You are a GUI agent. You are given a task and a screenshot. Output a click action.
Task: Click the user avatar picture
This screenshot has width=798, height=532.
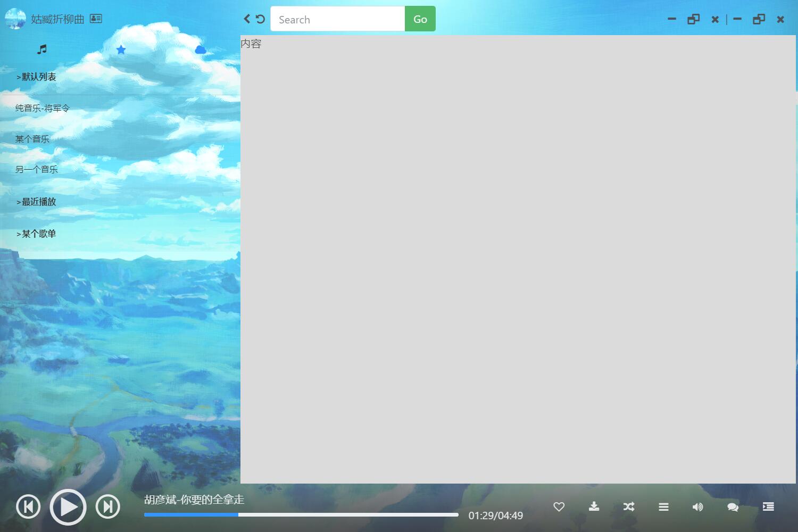[x=15, y=19]
